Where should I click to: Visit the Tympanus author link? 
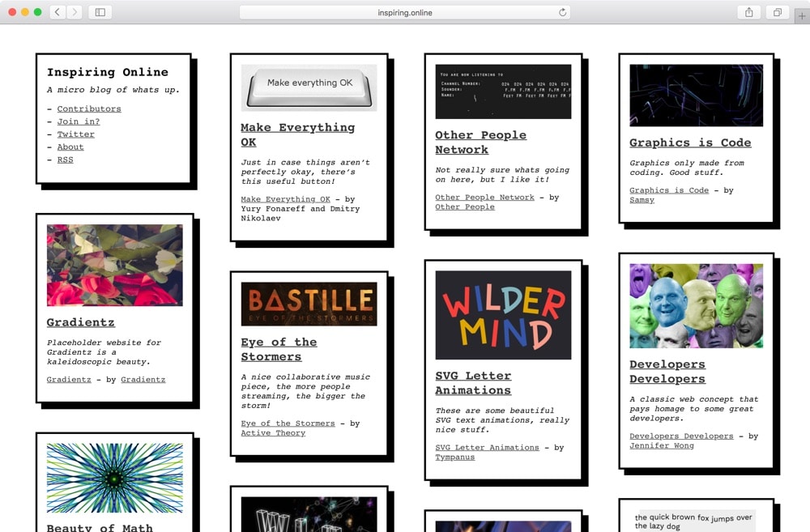[454, 458]
